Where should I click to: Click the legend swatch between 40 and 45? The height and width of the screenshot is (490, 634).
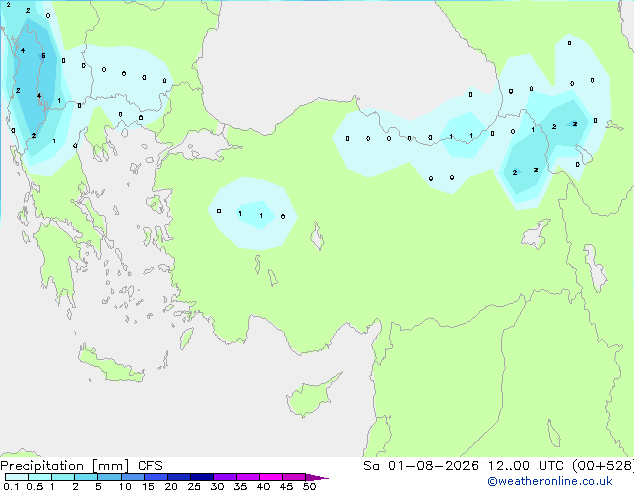[x=271, y=477]
